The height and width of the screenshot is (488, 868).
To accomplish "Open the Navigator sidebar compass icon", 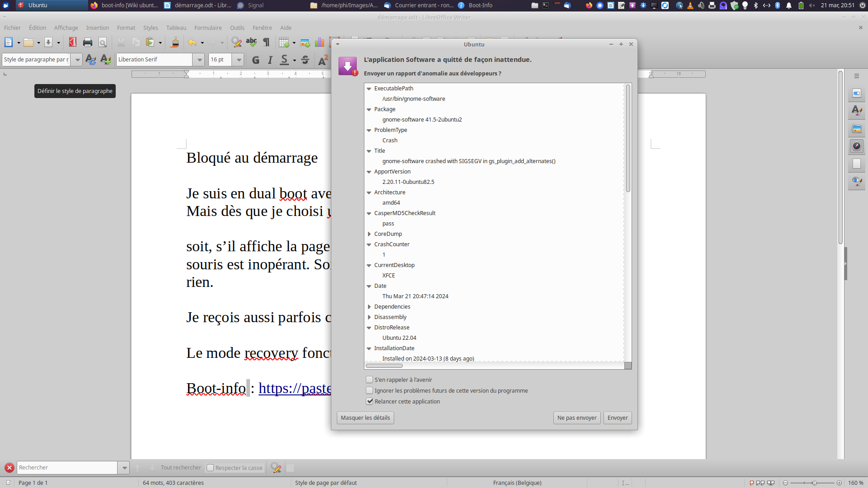I will 857,146.
